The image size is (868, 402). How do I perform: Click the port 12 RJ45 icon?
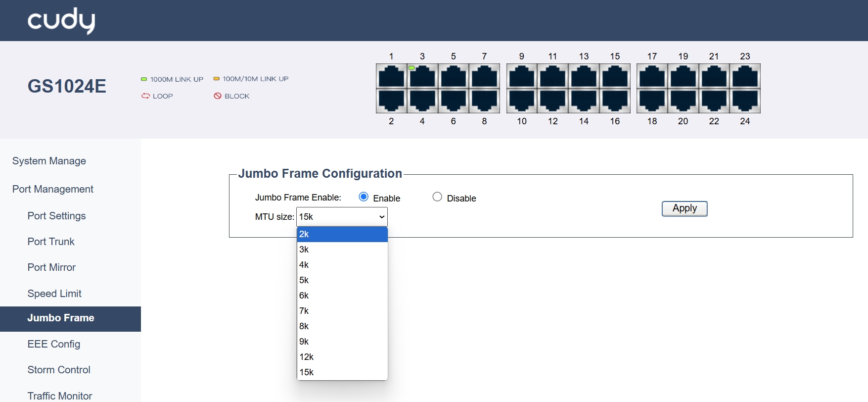coord(553,100)
